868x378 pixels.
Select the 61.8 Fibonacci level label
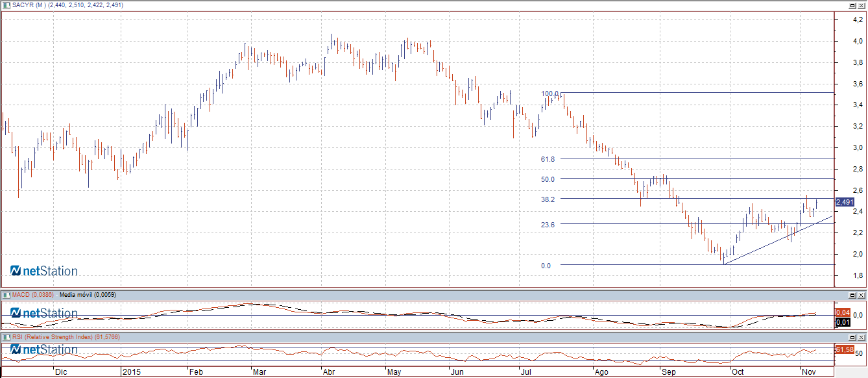(548, 159)
